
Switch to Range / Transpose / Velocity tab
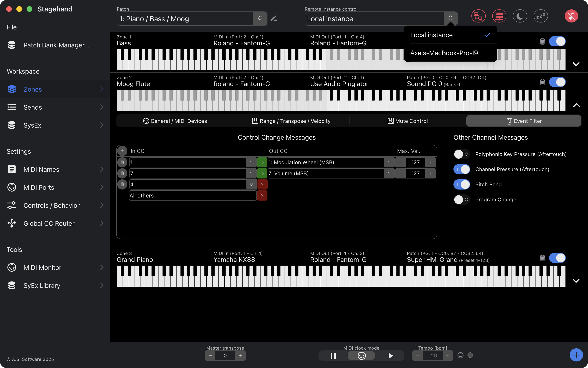pyautogui.click(x=291, y=121)
